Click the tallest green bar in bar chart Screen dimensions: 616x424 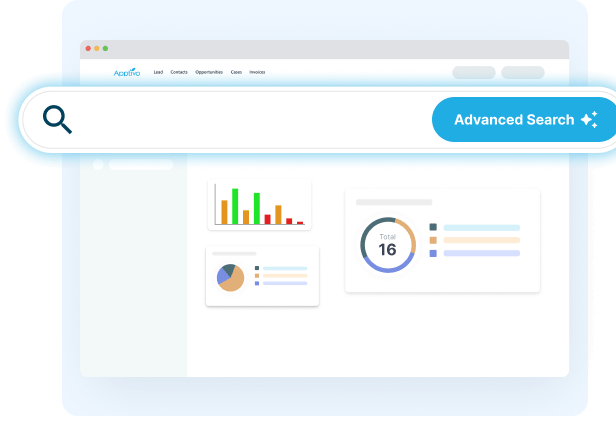(235, 206)
